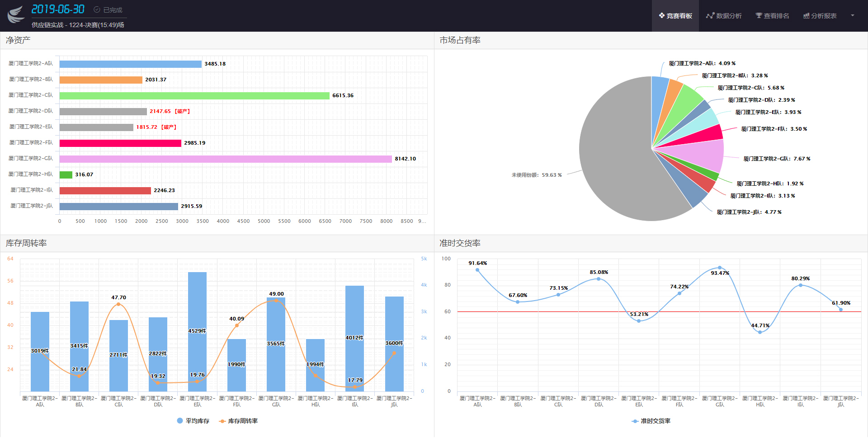Click pie label 厦门理工学院2-F队: 3.50 %
This screenshot has height=438, width=868.
pos(774,129)
